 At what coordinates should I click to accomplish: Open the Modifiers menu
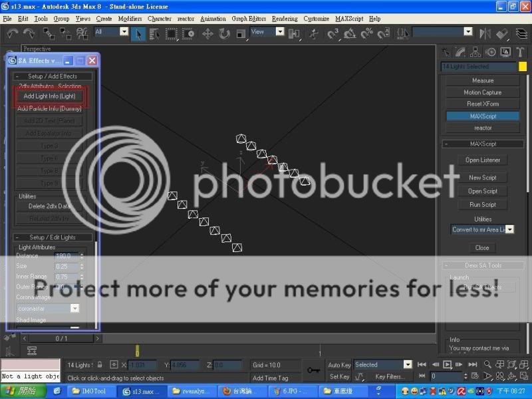coord(130,19)
